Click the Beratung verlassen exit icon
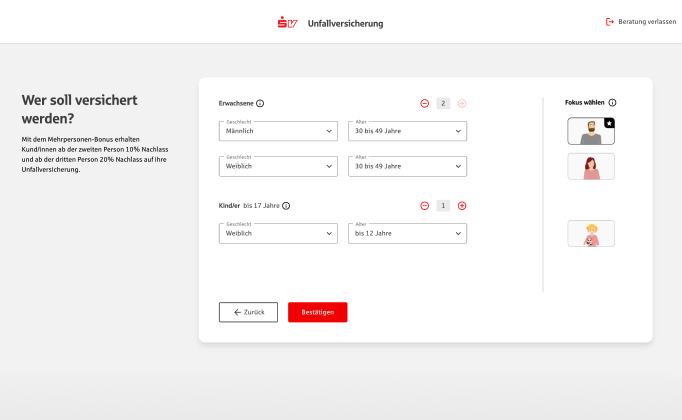Image resolution: width=682 pixels, height=420 pixels. click(x=610, y=22)
